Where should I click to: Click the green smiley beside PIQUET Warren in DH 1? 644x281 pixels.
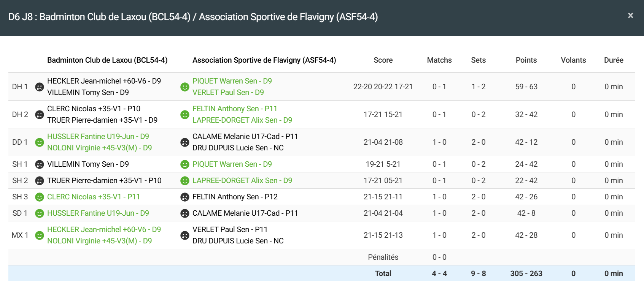(185, 87)
